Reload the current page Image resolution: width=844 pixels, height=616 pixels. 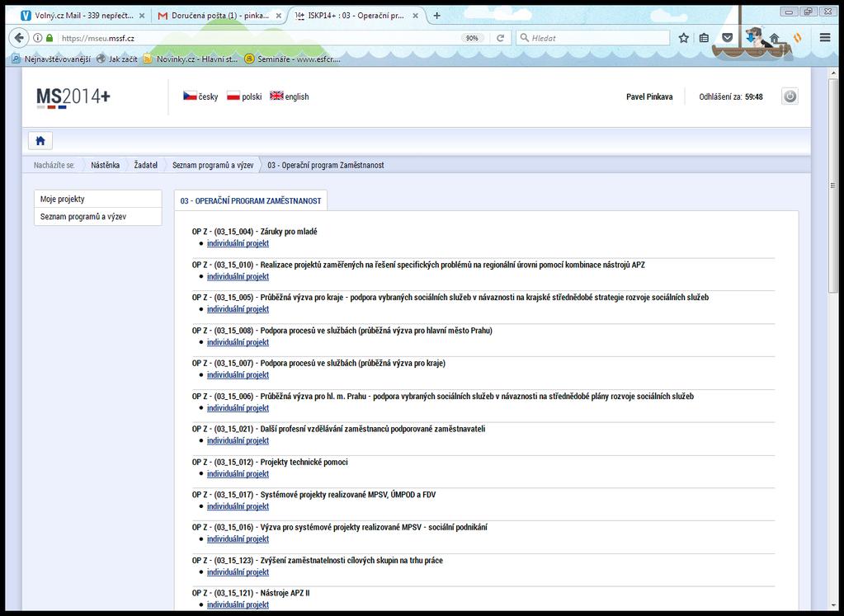point(500,38)
